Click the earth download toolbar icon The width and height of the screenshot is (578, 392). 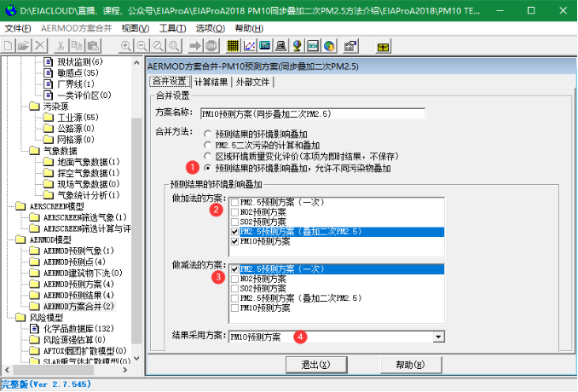[329, 46]
